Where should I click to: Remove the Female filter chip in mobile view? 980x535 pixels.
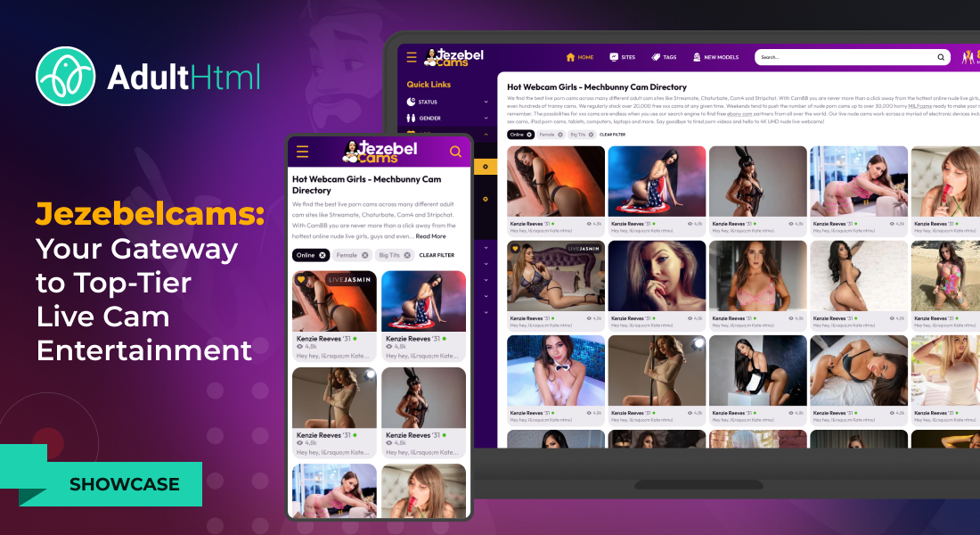point(365,255)
